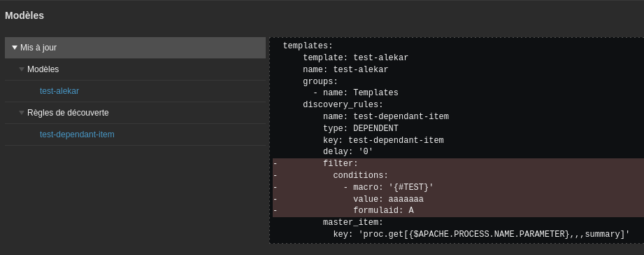Select the Mis à jour header row
This screenshot has height=255, width=644.
click(x=135, y=48)
